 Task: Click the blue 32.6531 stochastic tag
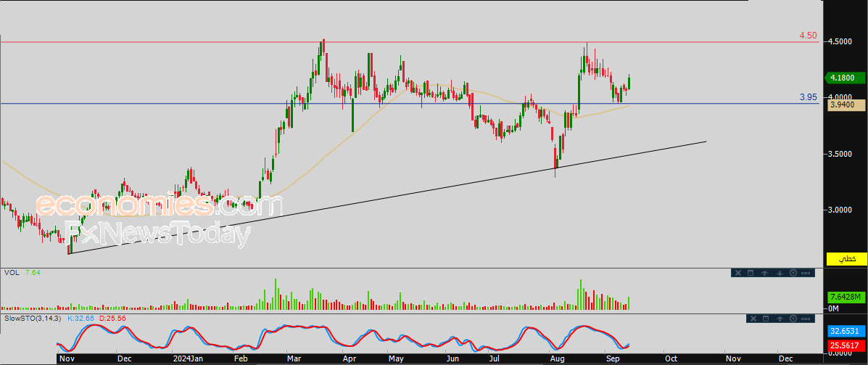(x=846, y=331)
